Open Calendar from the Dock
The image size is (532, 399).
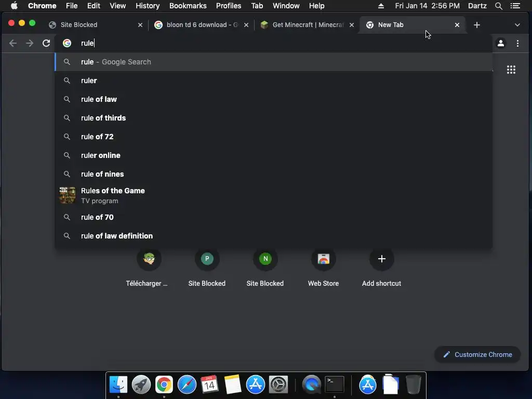coord(209,384)
